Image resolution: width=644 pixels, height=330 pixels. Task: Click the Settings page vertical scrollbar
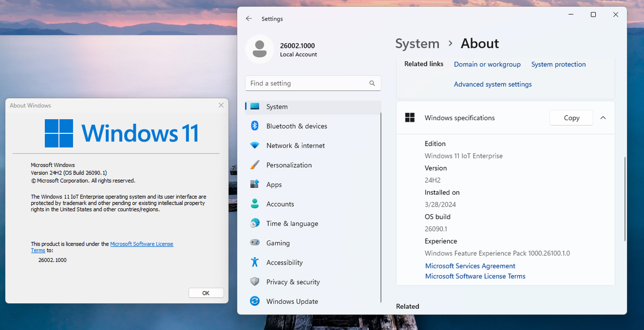tap(625, 199)
